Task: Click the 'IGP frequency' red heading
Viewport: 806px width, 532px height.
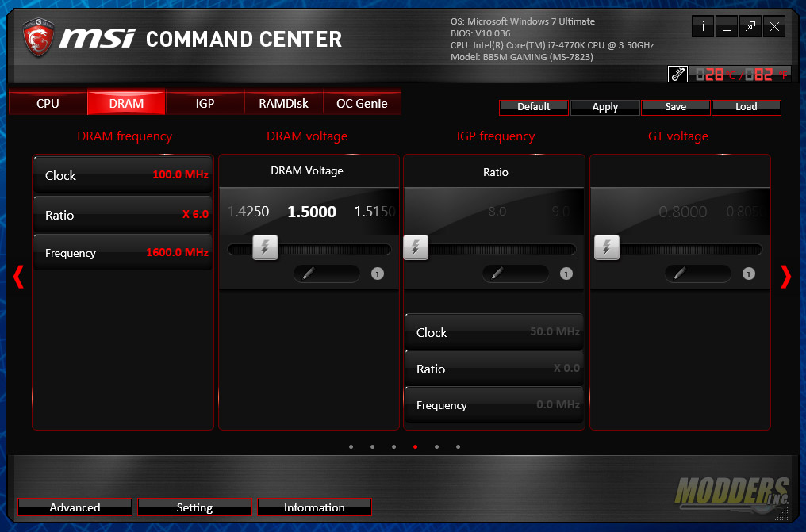Action: click(496, 136)
